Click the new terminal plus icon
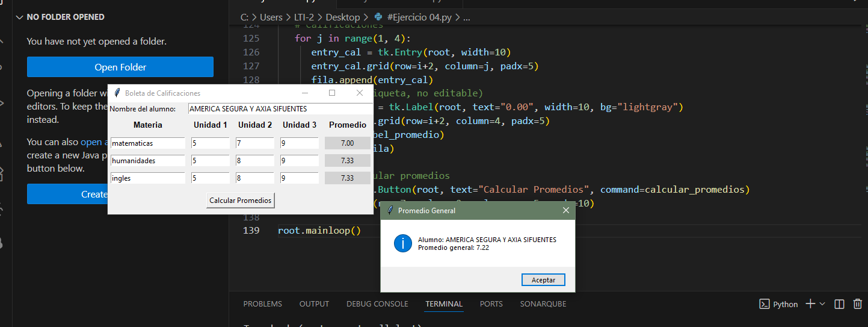This screenshot has width=868, height=327. (810, 304)
